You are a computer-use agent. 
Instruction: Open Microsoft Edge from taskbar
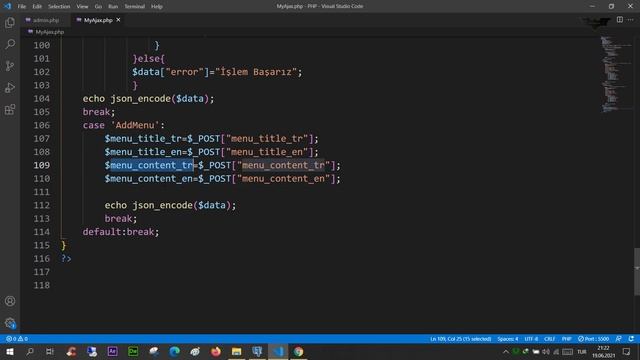pos(175,351)
